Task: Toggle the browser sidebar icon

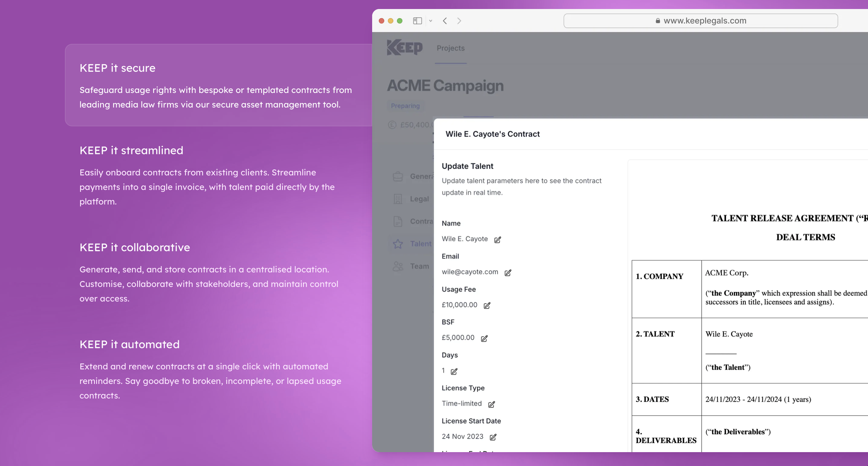Action: [x=417, y=21]
